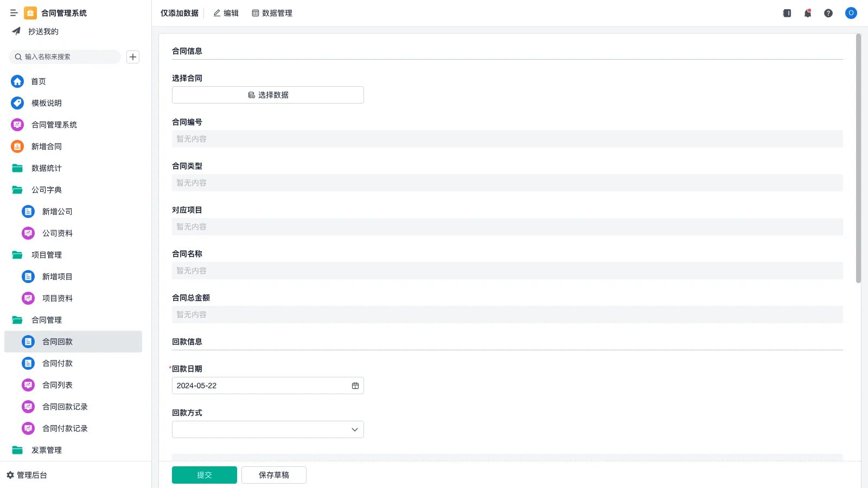Open the user avatar menu
This screenshot has height=488, width=868.
[x=851, y=13]
